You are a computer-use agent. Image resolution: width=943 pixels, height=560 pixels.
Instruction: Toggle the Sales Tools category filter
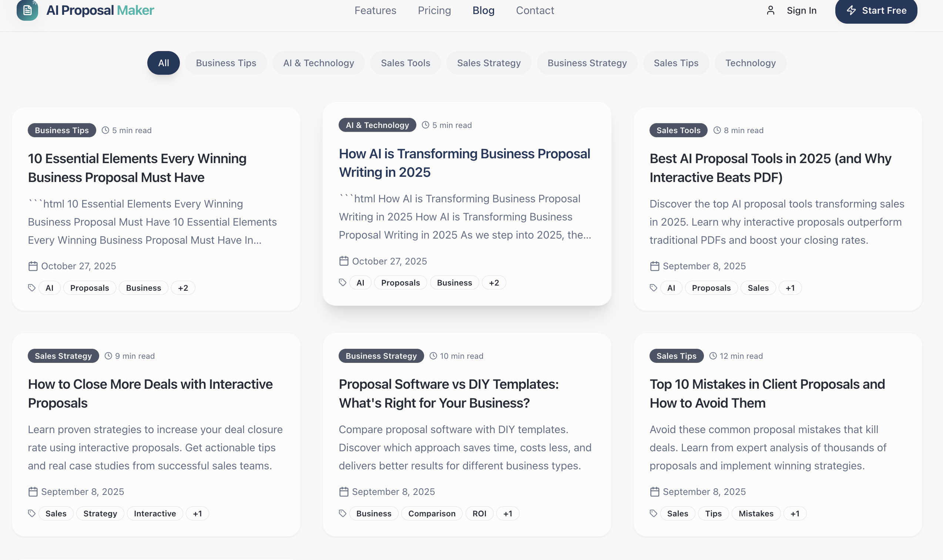tap(405, 63)
